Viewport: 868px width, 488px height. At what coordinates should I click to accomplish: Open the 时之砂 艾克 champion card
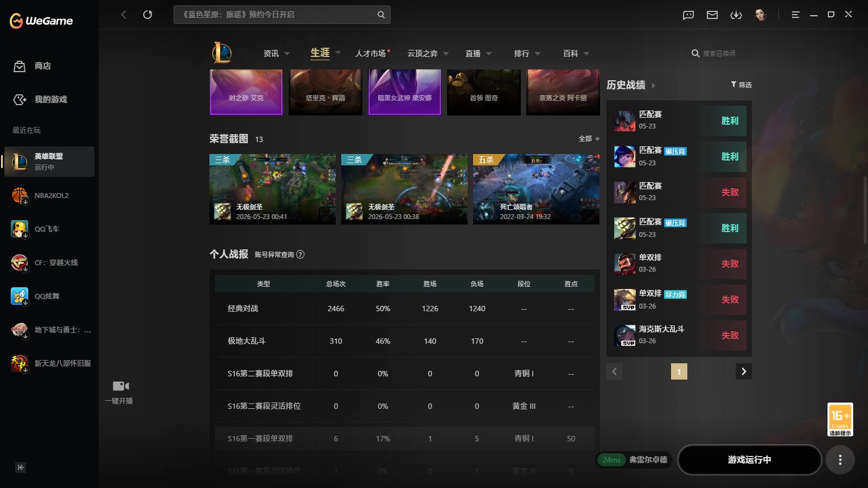tap(246, 92)
